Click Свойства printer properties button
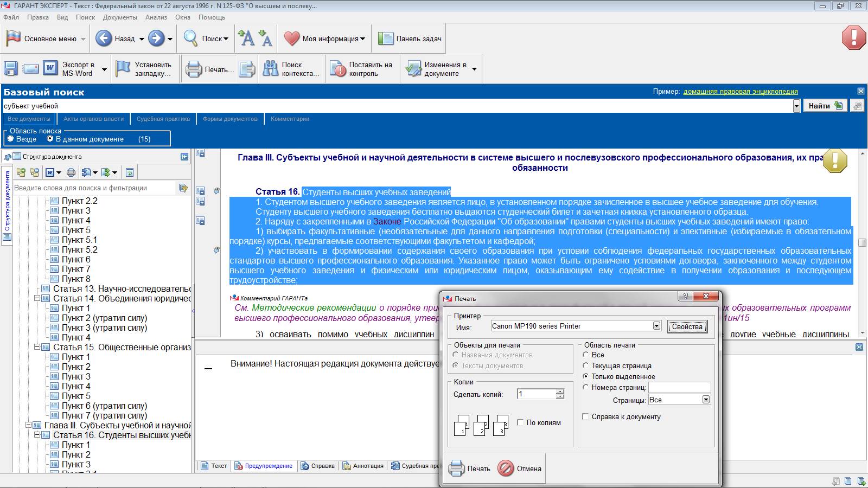Image resolution: width=868 pixels, height=488 pixels. (x=687, y=326)
